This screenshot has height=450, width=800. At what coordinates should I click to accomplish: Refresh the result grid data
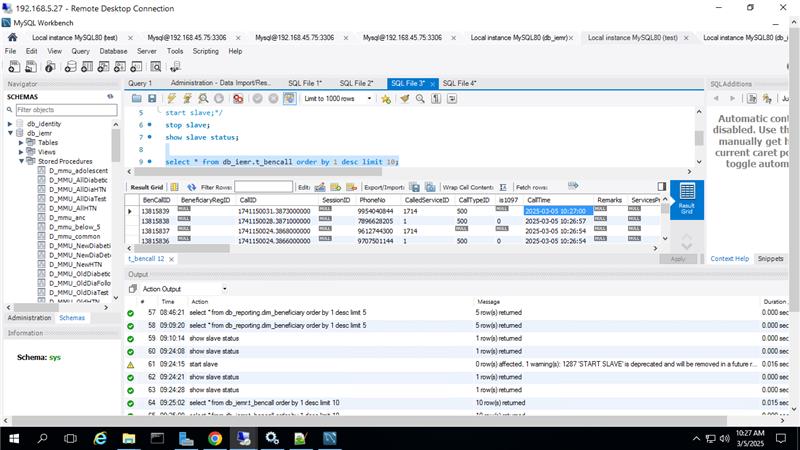click(191, 187)
